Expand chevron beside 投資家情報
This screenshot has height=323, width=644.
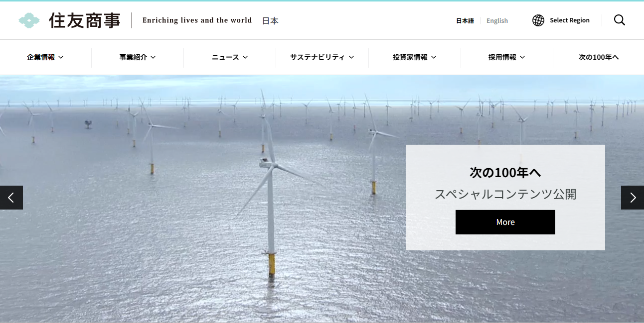click(434, 57)
